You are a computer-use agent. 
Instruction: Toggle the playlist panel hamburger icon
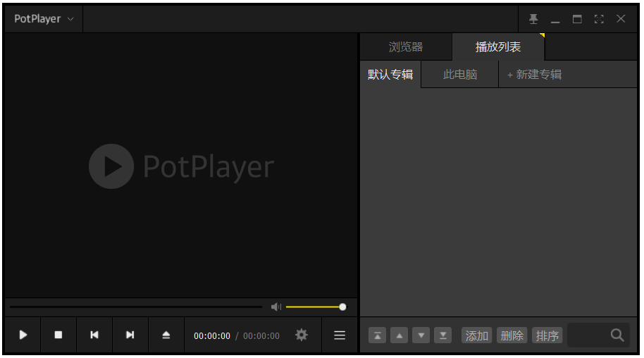click(x=340, y=335)
